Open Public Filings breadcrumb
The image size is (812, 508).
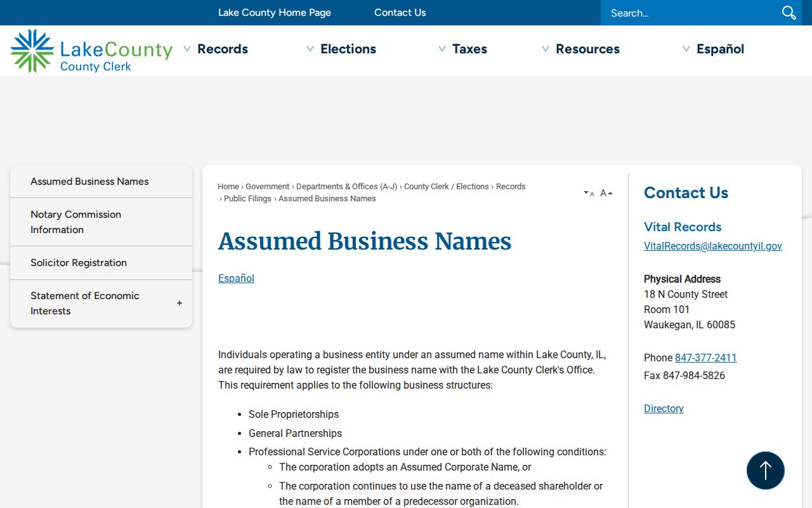pos(247,199)
